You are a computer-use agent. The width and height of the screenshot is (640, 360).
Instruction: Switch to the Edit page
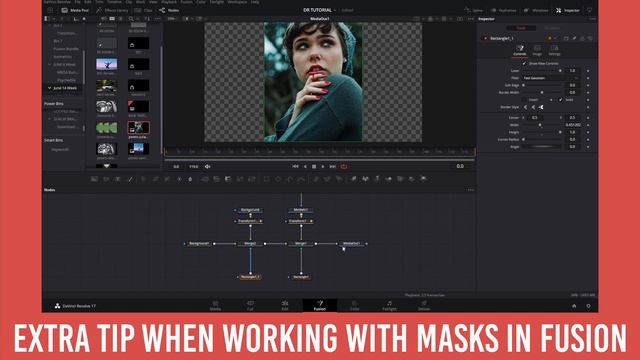285,305
